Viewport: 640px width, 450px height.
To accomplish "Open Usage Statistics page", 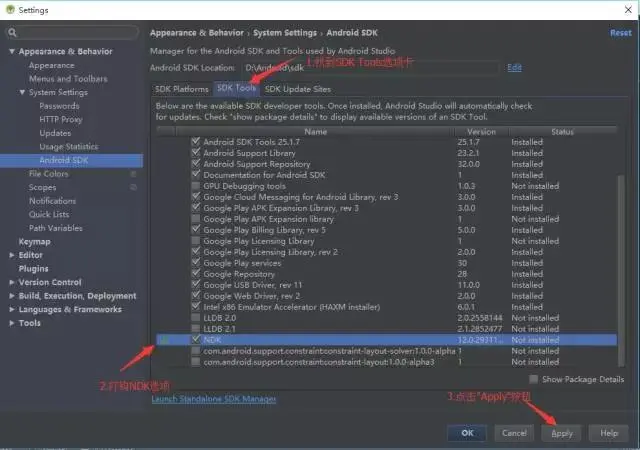I will [69, 147].
